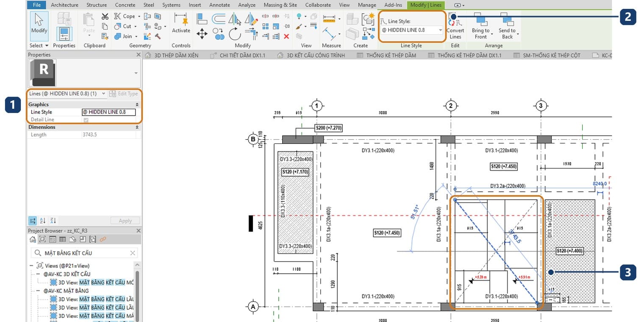
Task: Open the Massing & Site tab
Action: click(x=280, y=5)
